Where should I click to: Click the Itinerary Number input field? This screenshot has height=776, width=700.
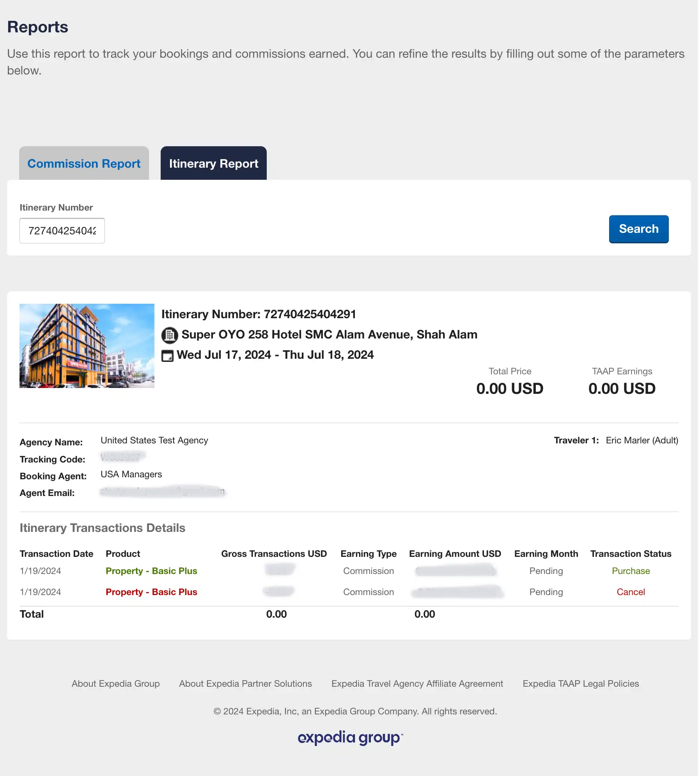pyautogui.click(x=62, y=231)
